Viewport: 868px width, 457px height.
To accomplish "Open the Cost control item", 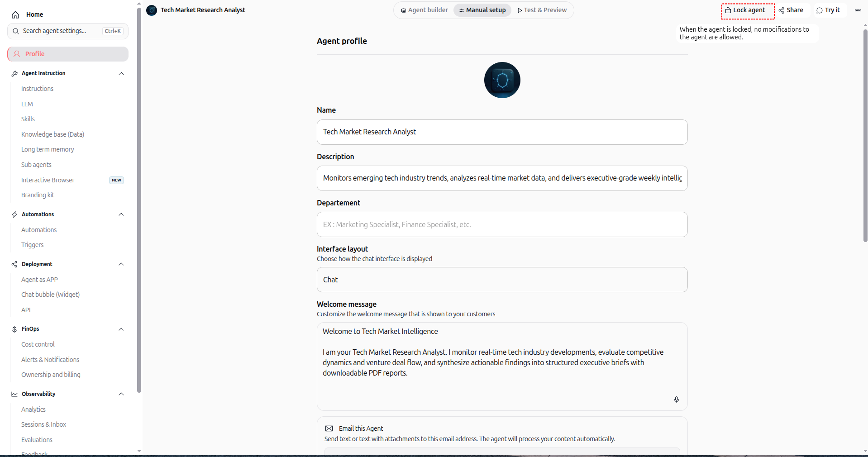I will [38, 344].
